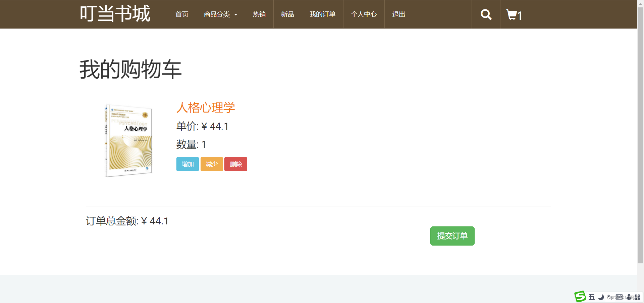Open the soft keyboard icon in the IME toolbar
This screenshot has height=303, width=644.
point(620,297)
